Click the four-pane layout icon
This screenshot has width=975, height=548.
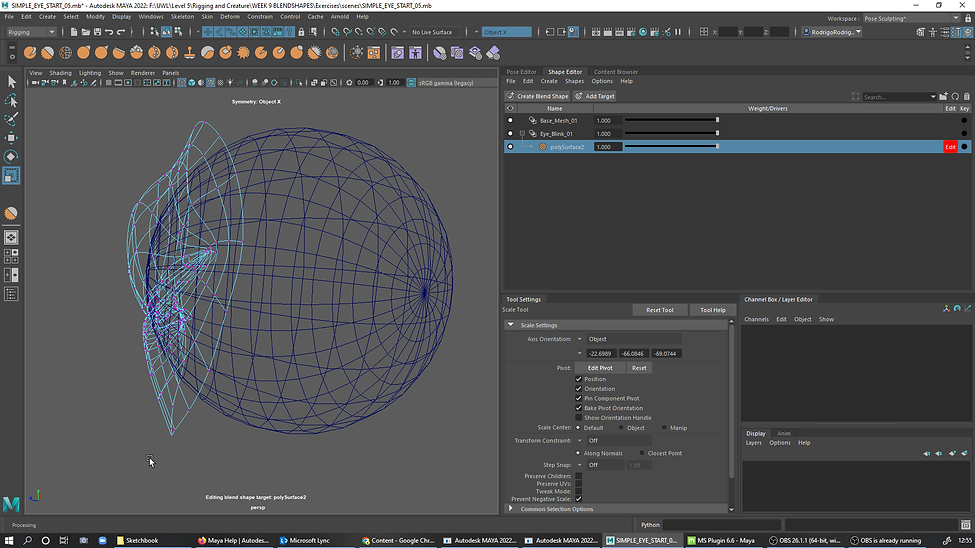[x=11, y=256]
